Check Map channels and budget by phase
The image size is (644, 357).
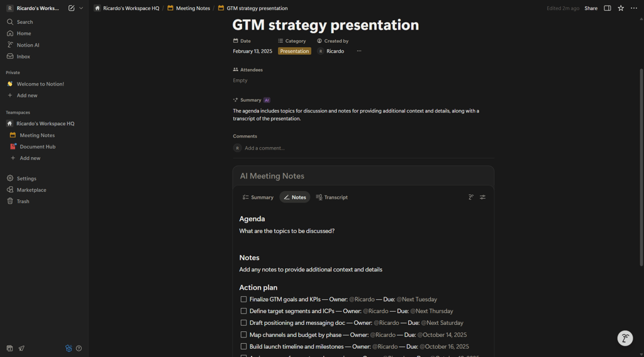[243, 335]
